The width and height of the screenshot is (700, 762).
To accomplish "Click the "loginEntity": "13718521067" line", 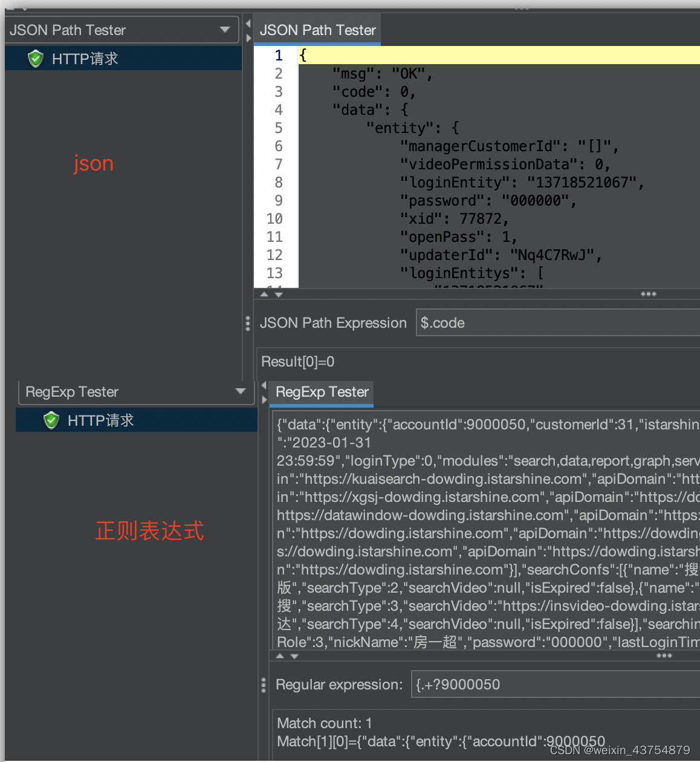I will (522, 183).
